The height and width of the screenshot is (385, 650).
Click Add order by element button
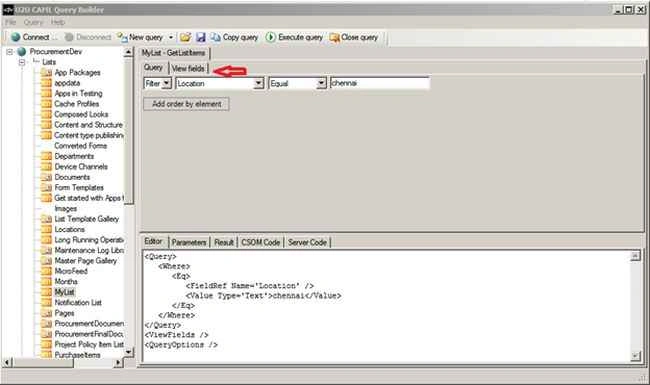(x=186, y=104)
